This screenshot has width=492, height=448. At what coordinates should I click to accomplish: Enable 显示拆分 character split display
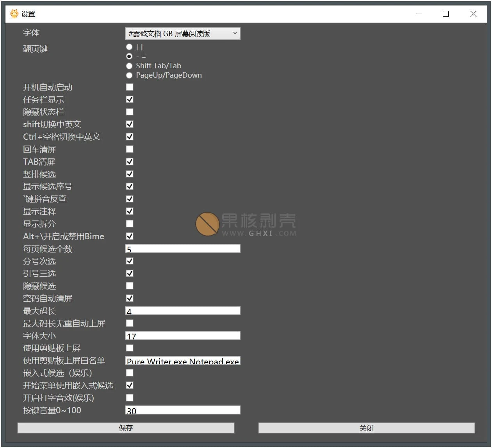point(129,223)
